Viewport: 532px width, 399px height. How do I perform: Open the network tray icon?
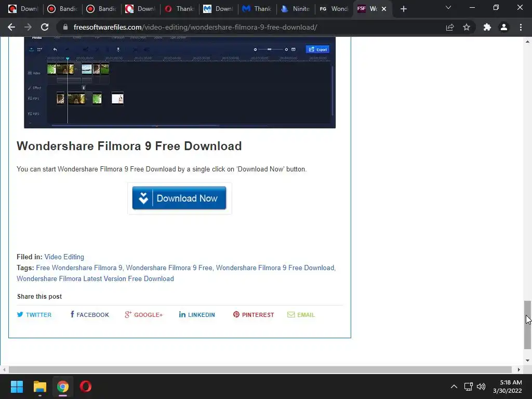click(x=469, y=387)
